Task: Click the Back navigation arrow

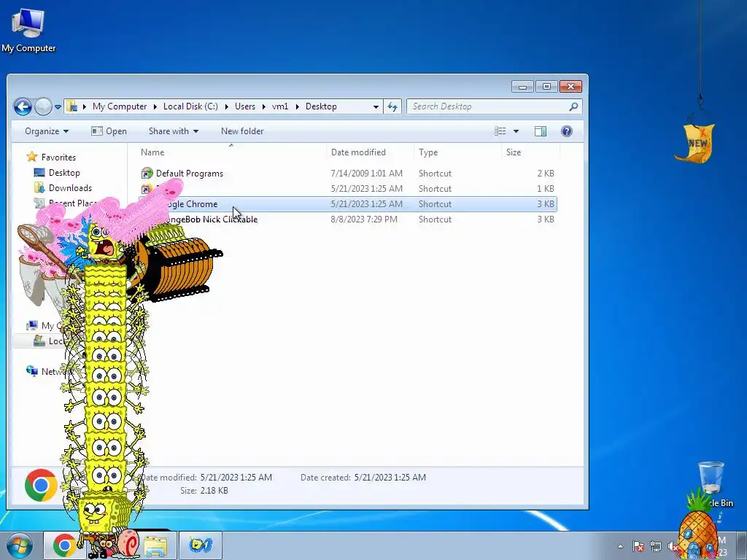Action: click(23, 106)
